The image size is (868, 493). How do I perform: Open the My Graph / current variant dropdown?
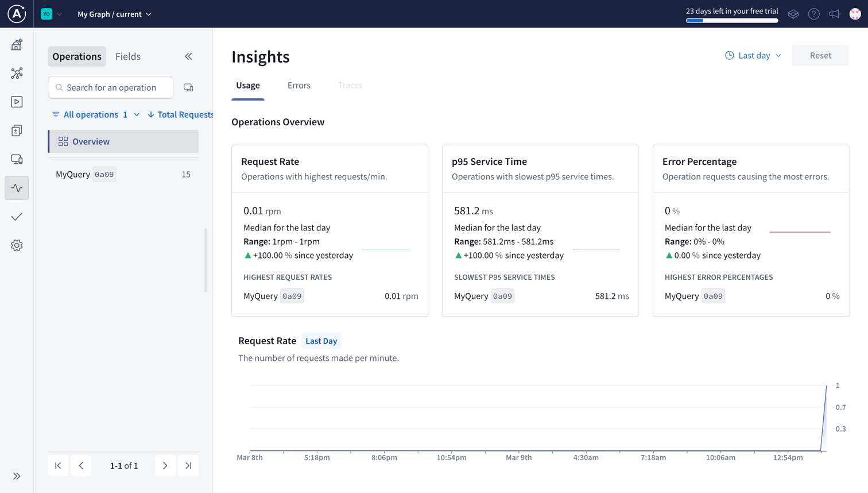coord(114,14)
